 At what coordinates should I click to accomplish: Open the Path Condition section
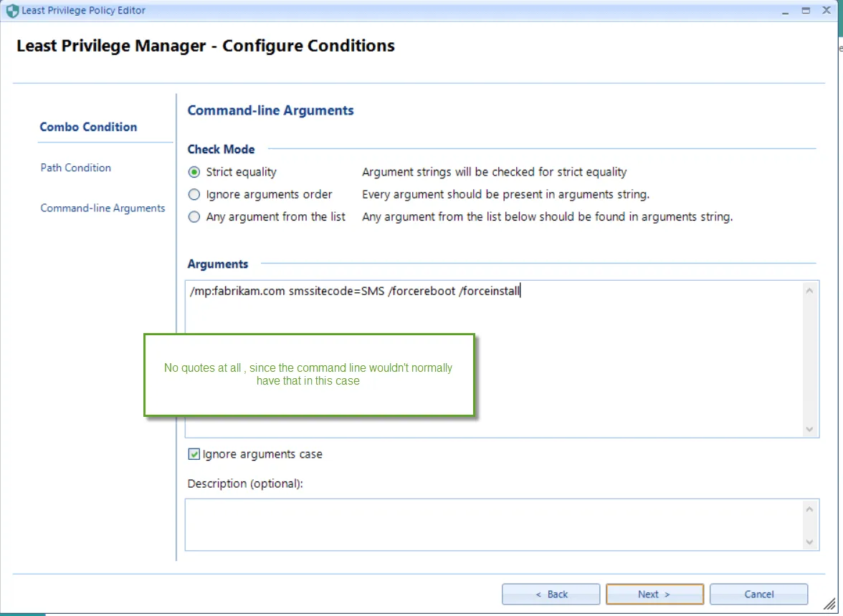pyautogui.click(x=76, y=168)
